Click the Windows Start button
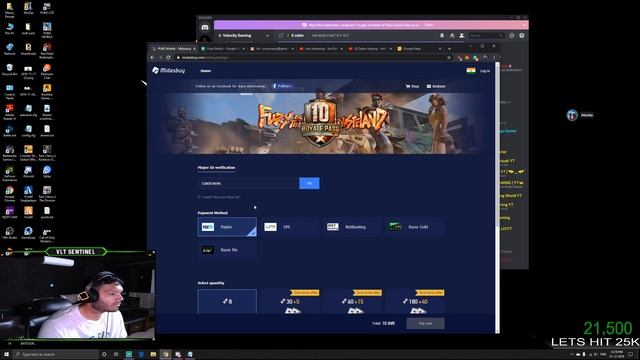The image size is (640, 360). (x=6, y=354)
